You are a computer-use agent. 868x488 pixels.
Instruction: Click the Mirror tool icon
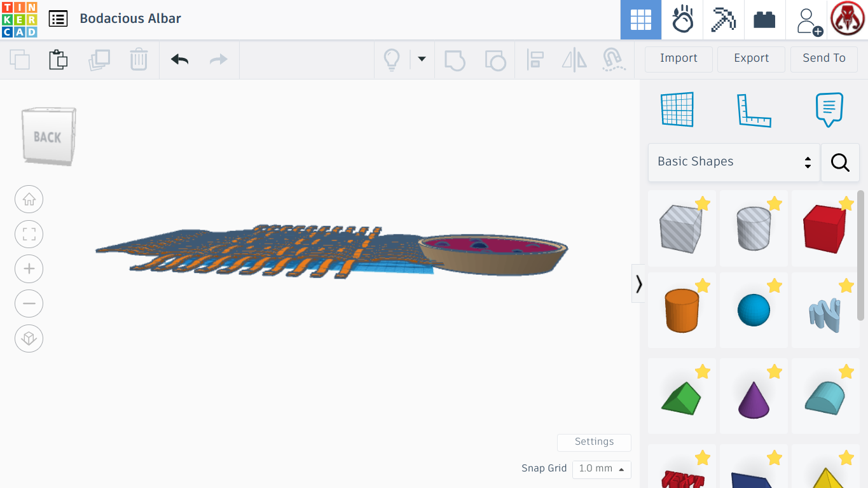coord(574,60)
